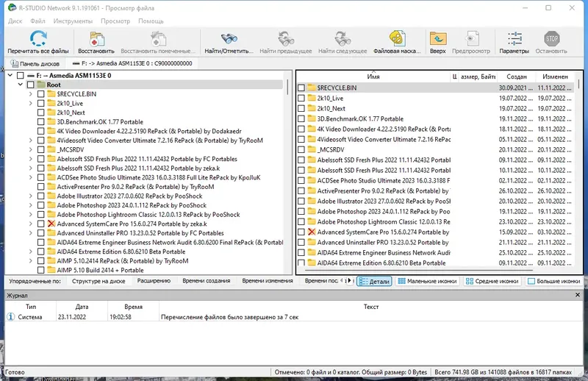The height and width of the screenshot is (381, 588).
Task: Expand Adobe Photoshop 2023 folder in tree
Action: [31, 205]
